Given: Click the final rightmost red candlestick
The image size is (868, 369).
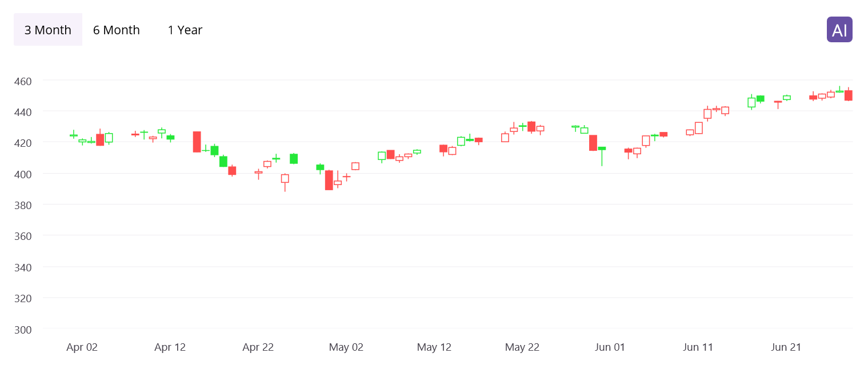Looking at the screenshot, I should click(848, 95).
